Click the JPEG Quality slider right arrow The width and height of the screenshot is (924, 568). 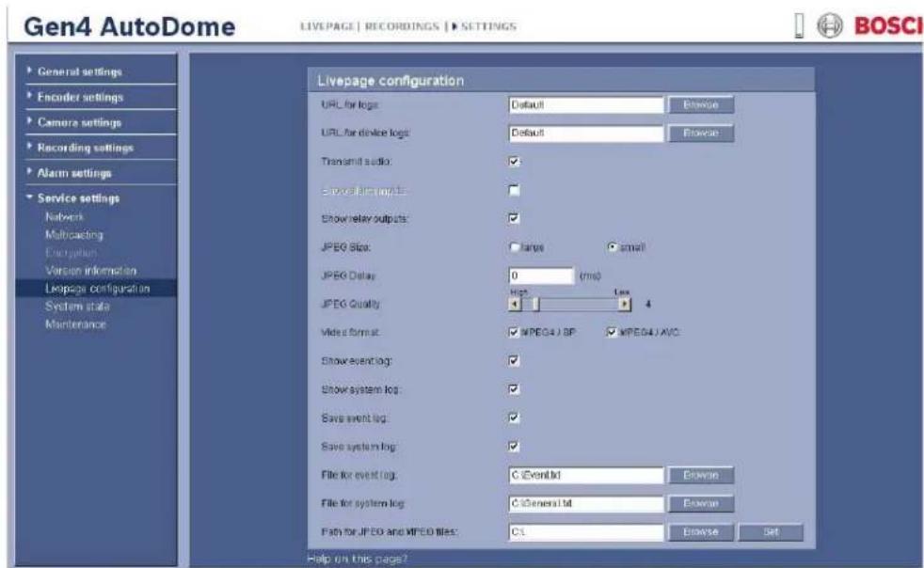(624, 304)
